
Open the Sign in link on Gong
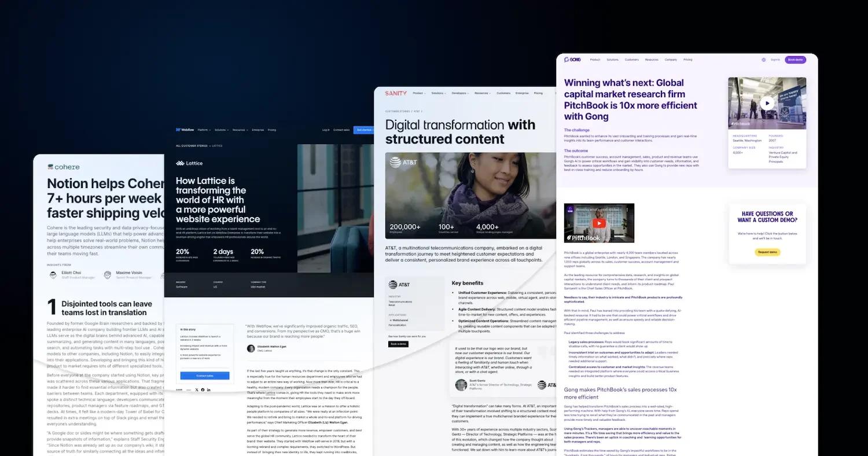775,60
